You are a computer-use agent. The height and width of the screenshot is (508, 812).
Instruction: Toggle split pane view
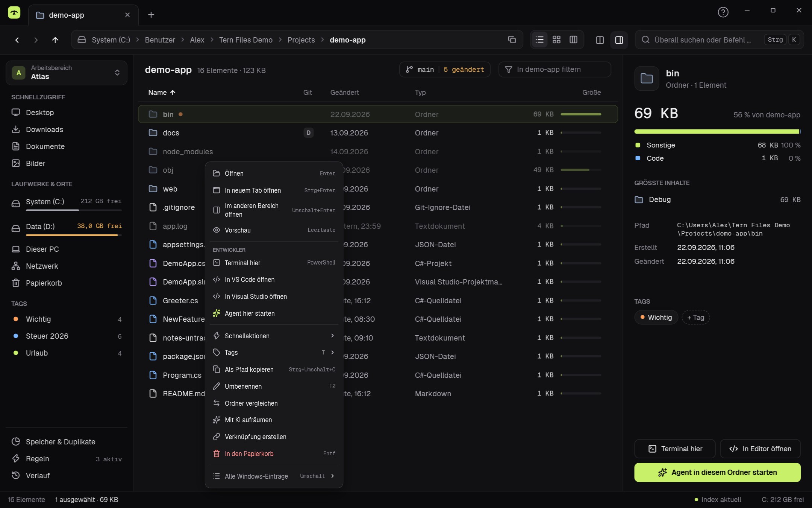600,40
